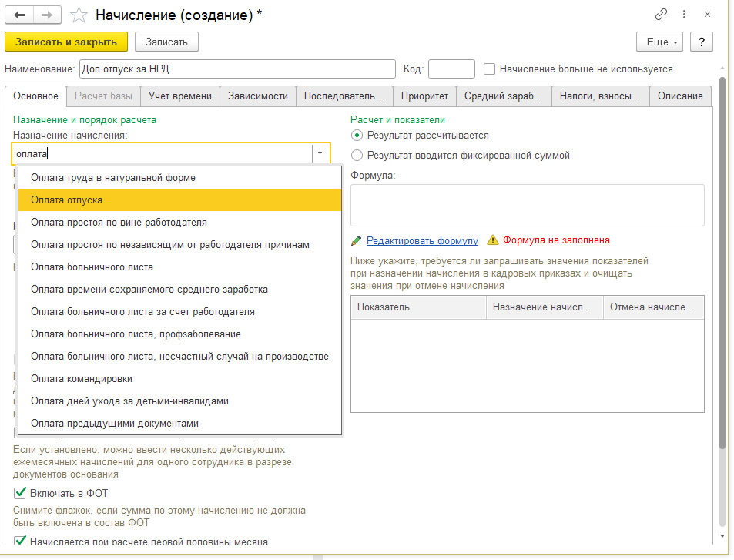Toggle 'Начисляется при расчете первой половины месяца' checkbox
This screenshot has height=560, width=734.
20,541
